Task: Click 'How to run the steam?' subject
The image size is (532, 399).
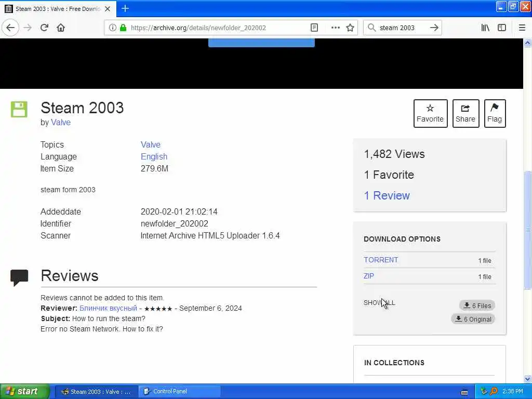Action: 109,318
